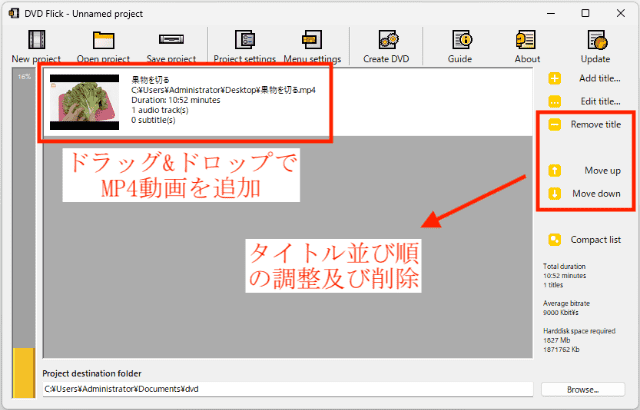
Task: Toggle Compact list view
Action: [x=554, y=239]
